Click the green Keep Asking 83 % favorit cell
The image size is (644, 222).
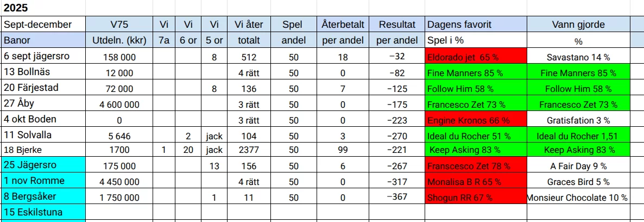coord(476,150)
